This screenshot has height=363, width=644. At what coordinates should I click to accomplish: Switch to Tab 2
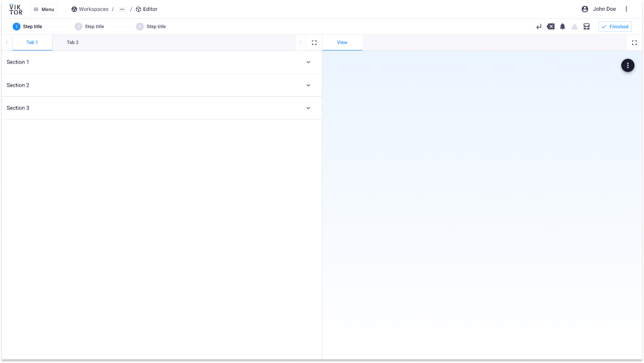[73, 42]
